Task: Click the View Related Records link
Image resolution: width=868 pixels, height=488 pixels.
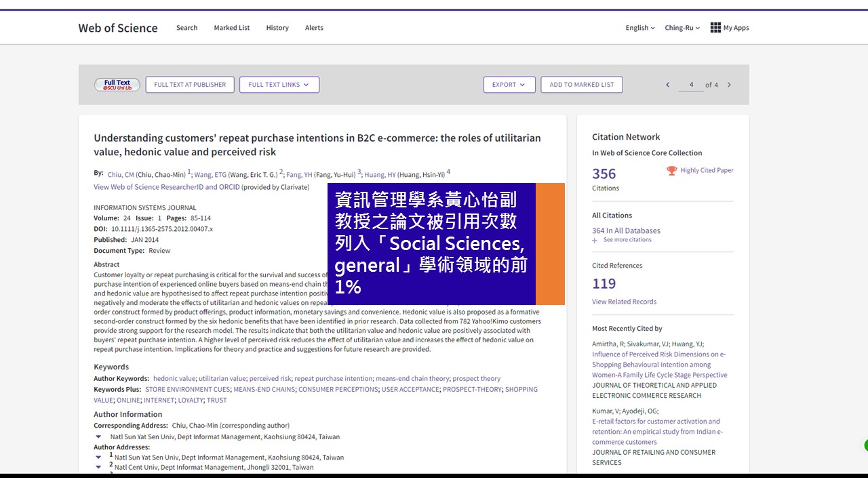Action: tap(624, 302)
